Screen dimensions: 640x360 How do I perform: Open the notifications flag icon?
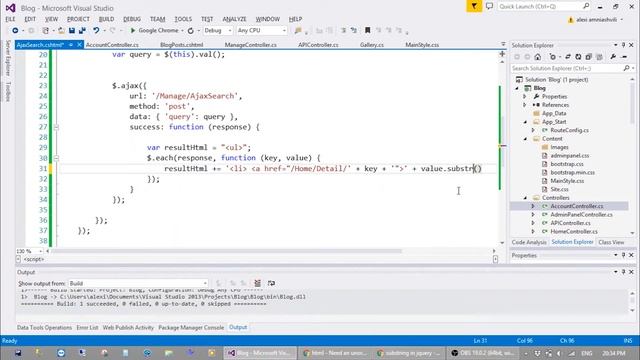click(x=474, y=7)
